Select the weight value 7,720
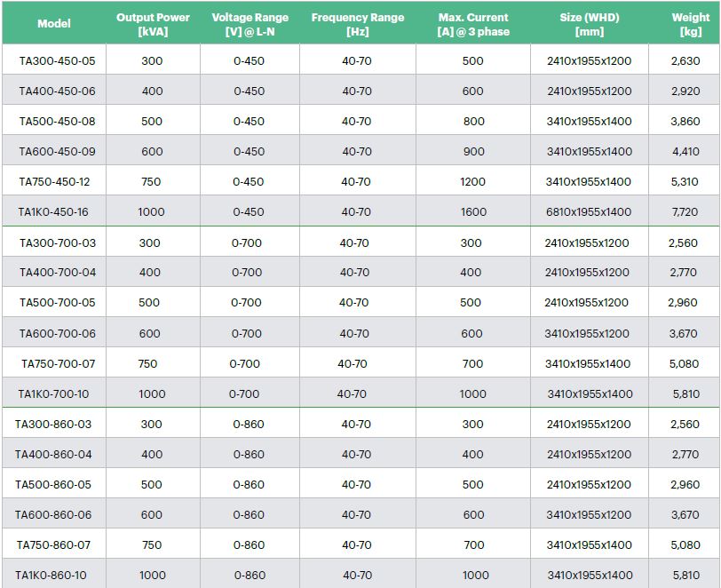The width and height of the screenshot is (721, 588). pos(685,212)
